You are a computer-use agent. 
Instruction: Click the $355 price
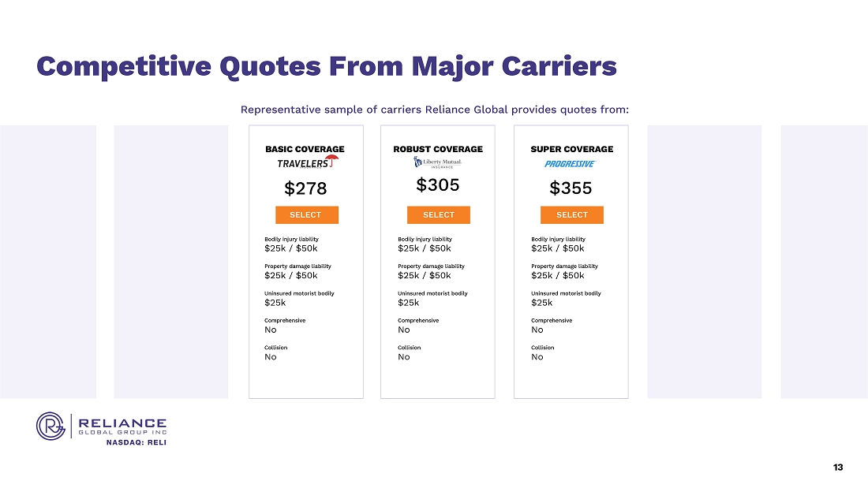(x=571, y=188)
